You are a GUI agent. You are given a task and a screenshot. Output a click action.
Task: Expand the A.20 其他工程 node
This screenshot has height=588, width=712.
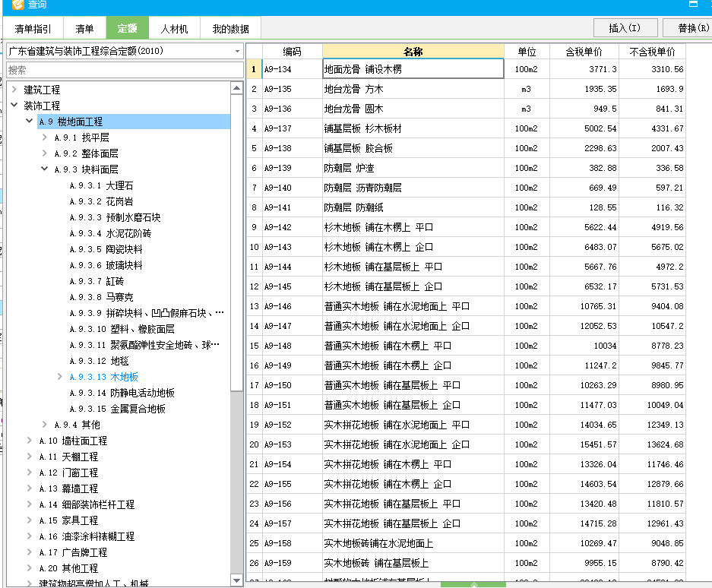(30, 568)
